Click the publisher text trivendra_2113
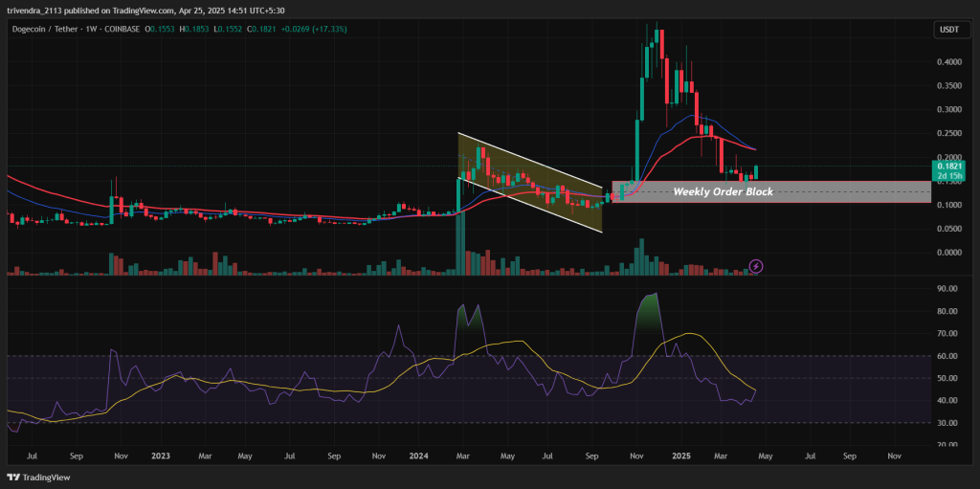 [34, 10]
